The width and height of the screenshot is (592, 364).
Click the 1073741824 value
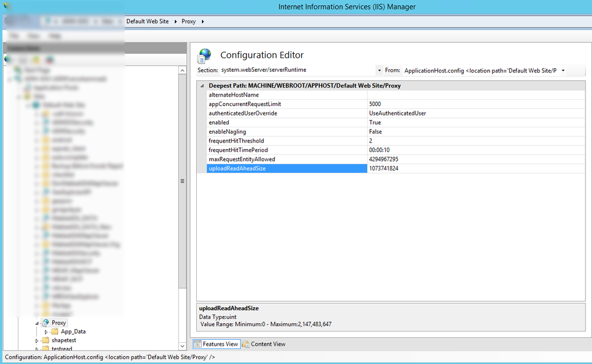coord(383,169)
